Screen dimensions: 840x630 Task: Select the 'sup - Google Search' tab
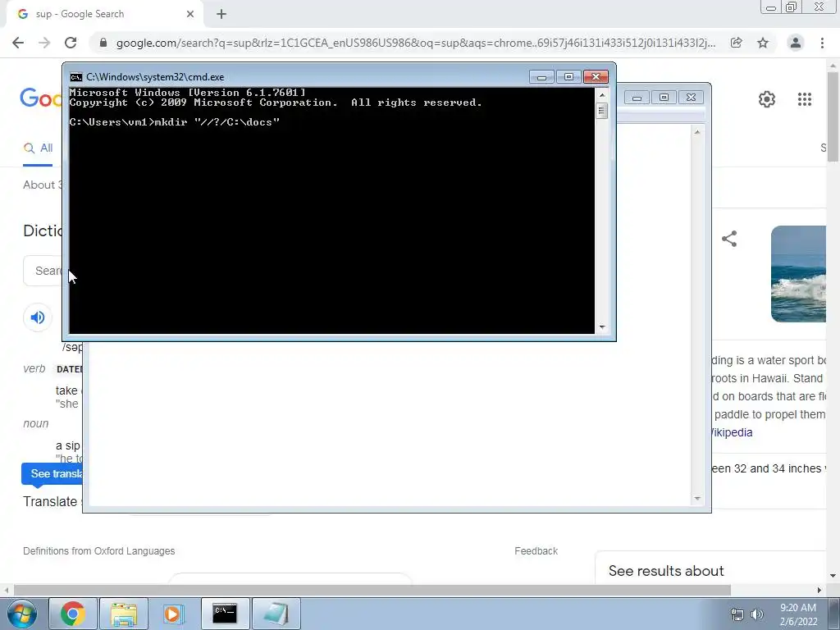pos(104,15)
